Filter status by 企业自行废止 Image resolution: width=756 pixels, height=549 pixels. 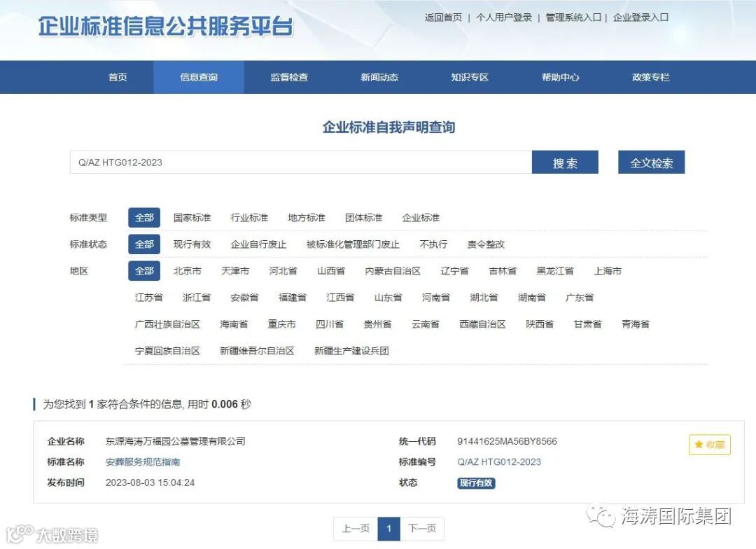[x=258, y=244]
